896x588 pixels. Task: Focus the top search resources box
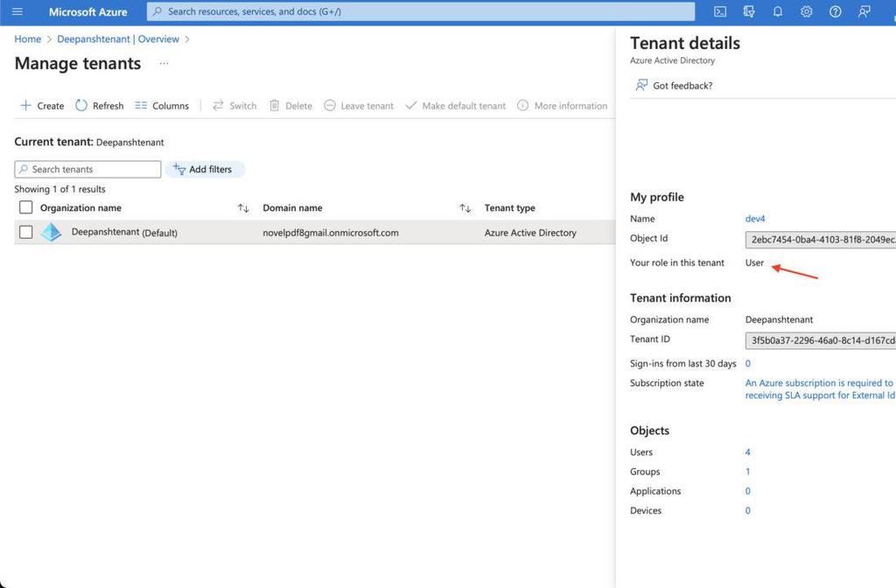coord(421,11)
